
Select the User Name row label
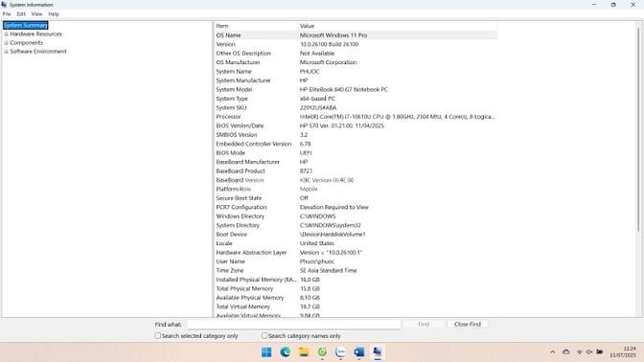[230, 261]
